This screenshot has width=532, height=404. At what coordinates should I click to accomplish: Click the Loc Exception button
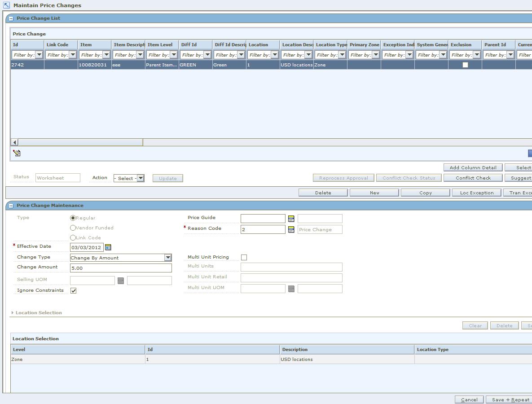coord(477,193)
